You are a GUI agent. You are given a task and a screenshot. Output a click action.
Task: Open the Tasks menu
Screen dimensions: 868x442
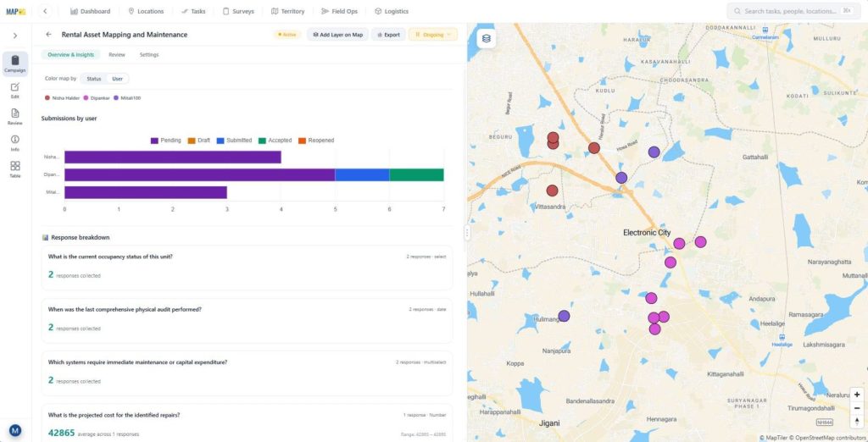193,11
